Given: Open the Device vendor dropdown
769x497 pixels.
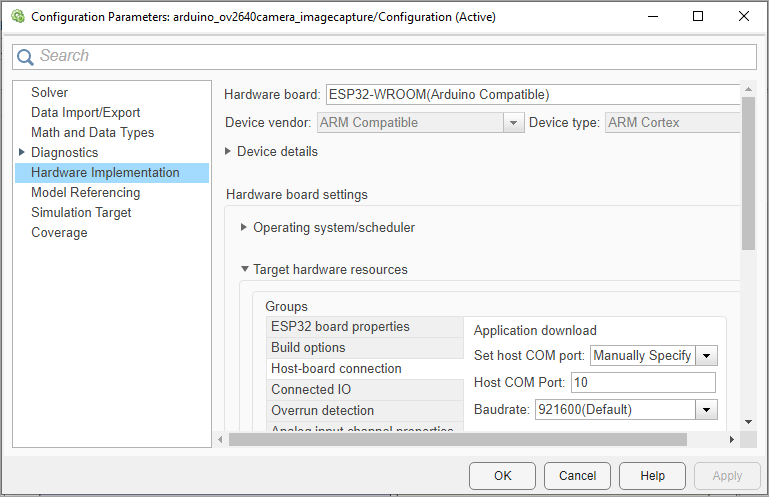Looking at the screenshot, I should (x=514, y=123).
